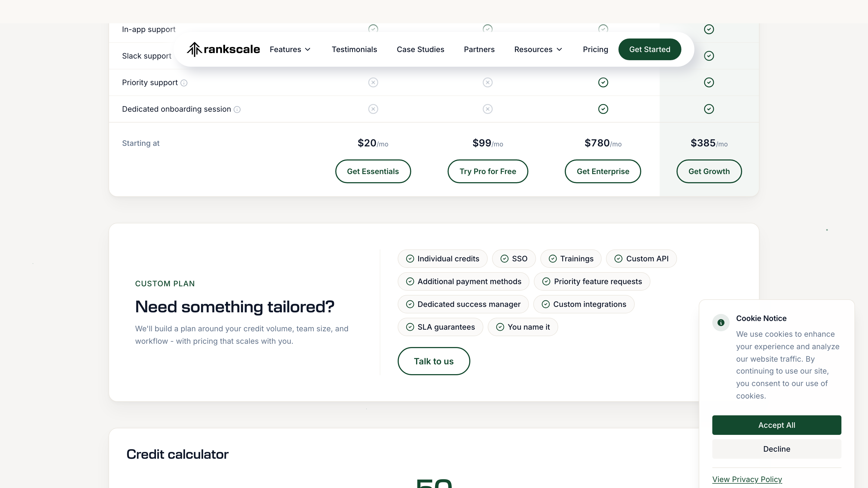Screen dimensions: 868x488
Task: Click the "In-app support" row label
Action: 149,30
